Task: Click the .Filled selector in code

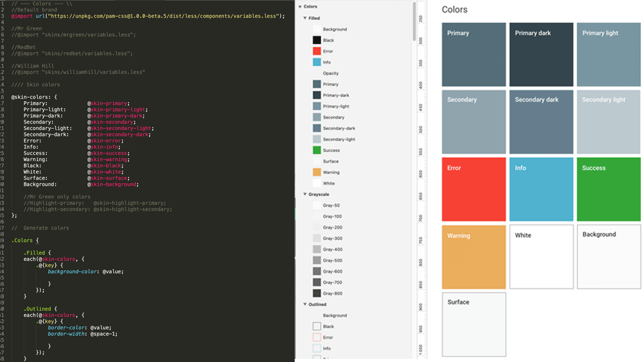Action: [34, 253]
